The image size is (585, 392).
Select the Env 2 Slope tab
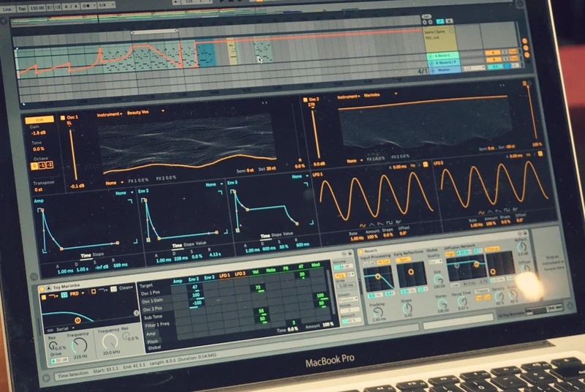189,244
